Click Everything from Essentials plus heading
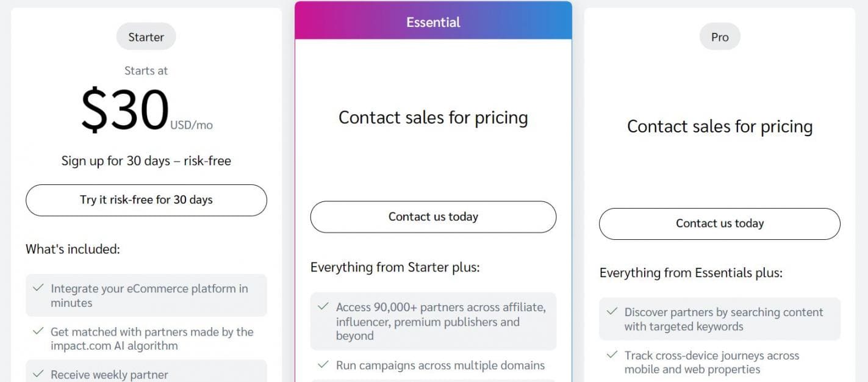 click(x=690, y=273)
